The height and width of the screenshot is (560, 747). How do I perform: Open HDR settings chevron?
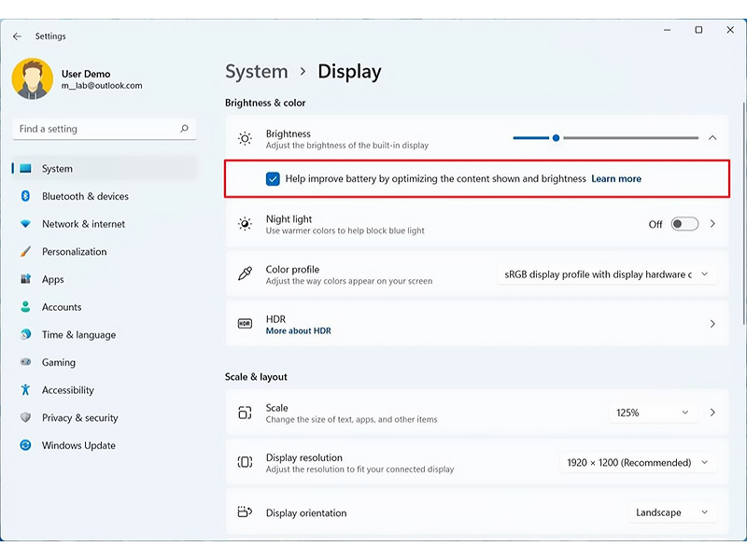712,324
